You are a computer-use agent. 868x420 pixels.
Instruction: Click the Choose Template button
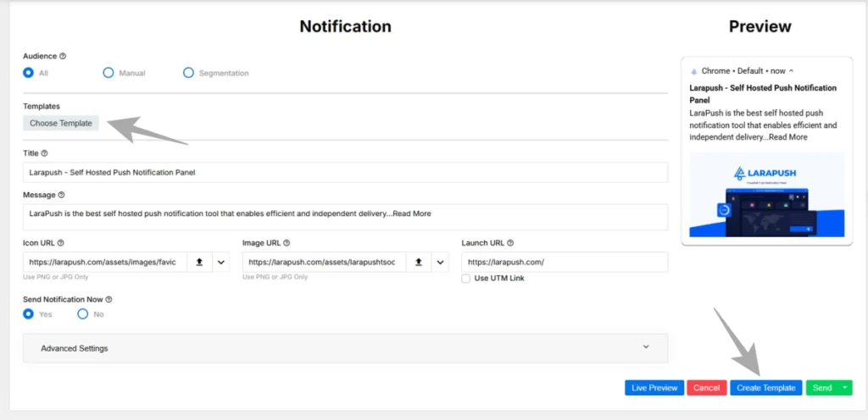click(x=61, y=124)
